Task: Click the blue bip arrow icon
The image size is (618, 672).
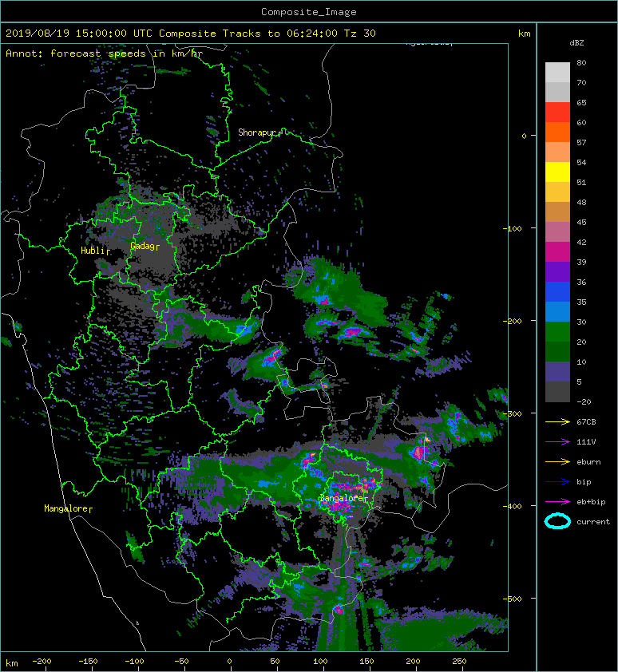Action: (x=557, y=482)
